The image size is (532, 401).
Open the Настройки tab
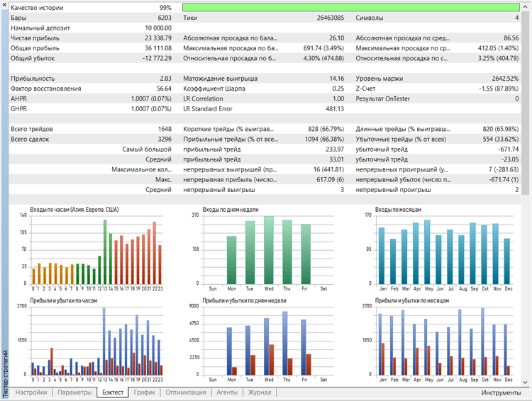tap(31, 392)
